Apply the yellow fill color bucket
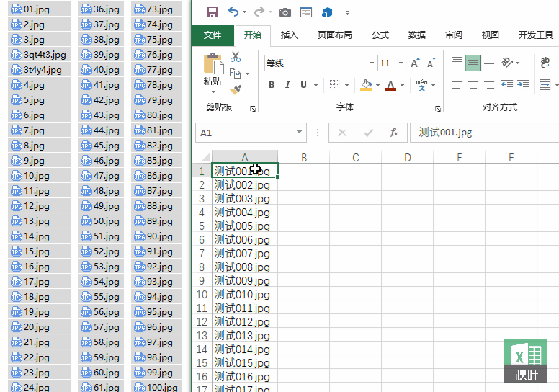Image resolution: width=559 pixels, height=392 pixels. click(366, 85)
